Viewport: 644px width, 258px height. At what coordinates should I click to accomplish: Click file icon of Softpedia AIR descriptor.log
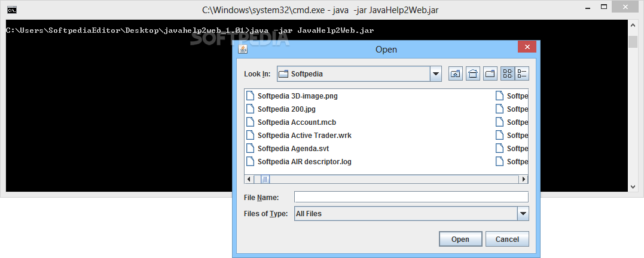tap(250, 162)
